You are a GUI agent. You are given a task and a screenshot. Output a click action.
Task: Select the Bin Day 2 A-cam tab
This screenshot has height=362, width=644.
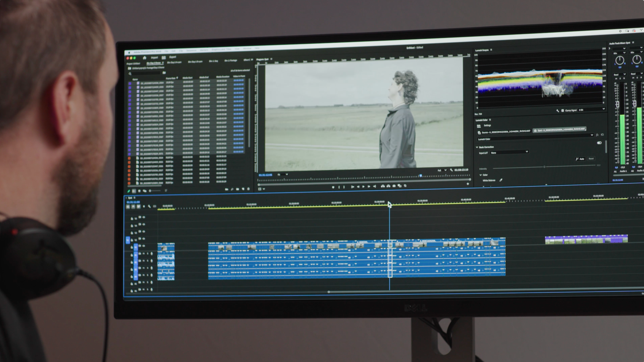pos(174,62)
